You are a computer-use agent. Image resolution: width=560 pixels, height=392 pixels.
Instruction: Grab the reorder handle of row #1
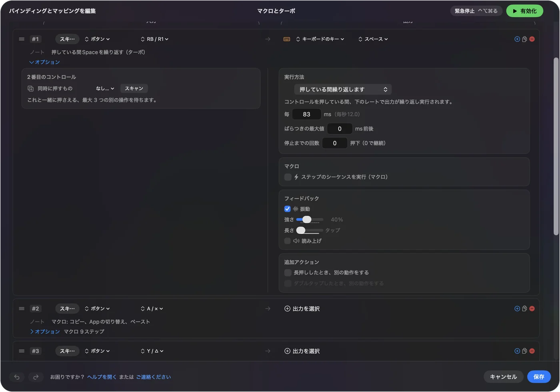tap(22, 39)
